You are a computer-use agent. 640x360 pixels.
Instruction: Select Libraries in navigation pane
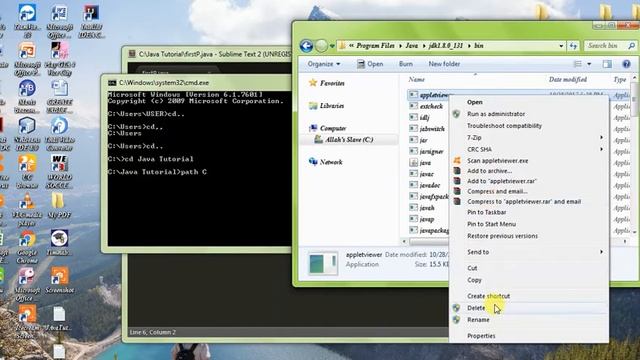pos(327,106)
